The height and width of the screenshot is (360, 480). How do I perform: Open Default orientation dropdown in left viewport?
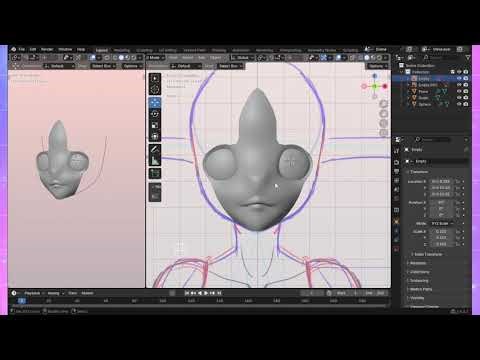59,66
